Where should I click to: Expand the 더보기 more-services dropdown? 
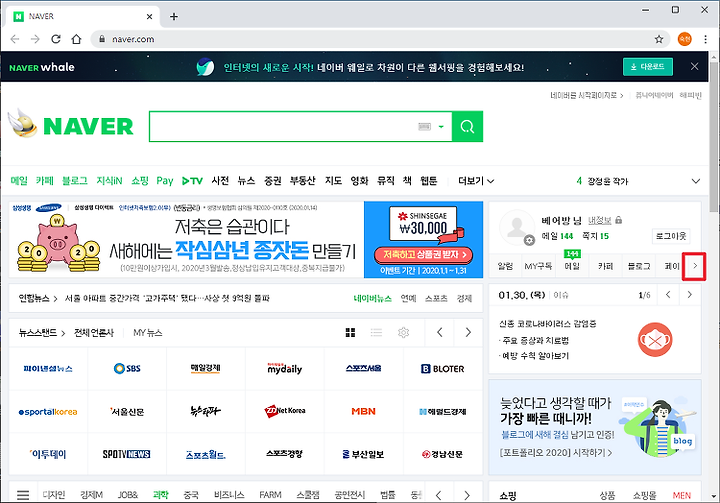click(x=476, y=181)
